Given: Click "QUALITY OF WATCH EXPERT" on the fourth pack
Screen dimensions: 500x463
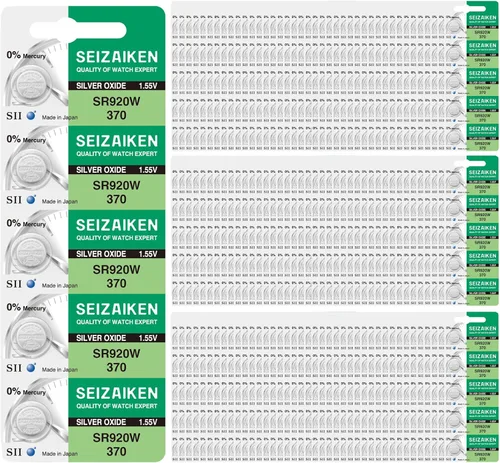Looking at the screenshot, I should (x=117, y=322).
